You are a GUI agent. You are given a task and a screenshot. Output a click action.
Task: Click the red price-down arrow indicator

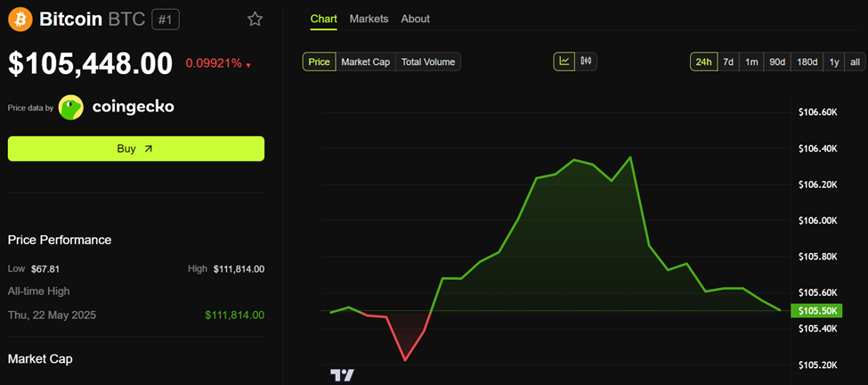point(248,65)
